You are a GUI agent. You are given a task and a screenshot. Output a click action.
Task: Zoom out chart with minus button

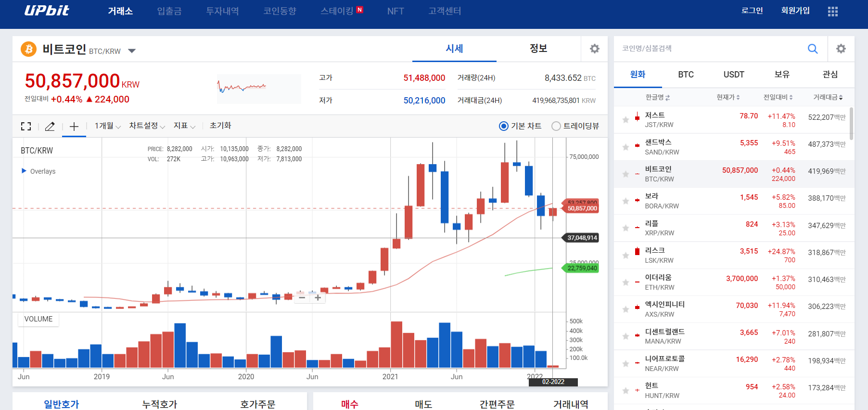pos(302,298)
